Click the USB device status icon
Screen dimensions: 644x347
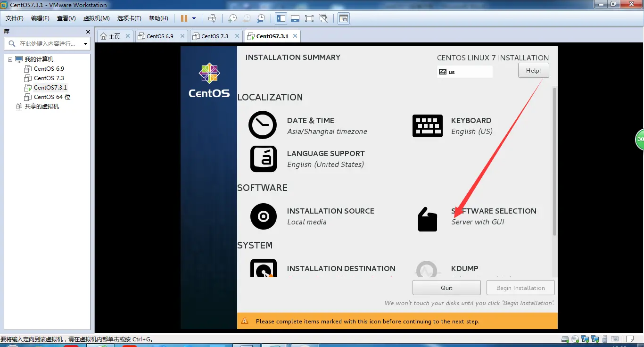[605, 339]
